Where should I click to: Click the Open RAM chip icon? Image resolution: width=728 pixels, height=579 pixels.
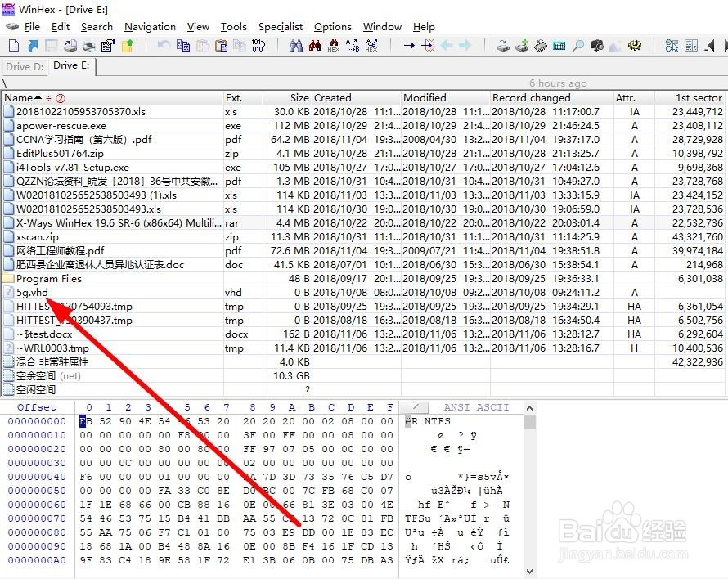coord(541,46)
